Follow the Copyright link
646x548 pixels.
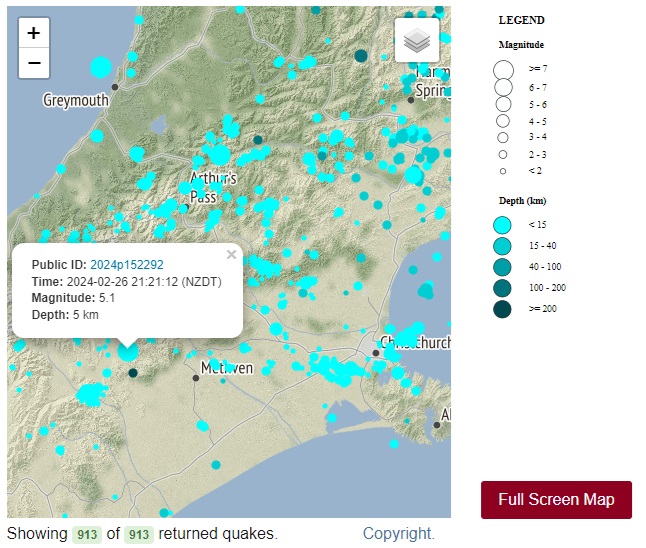[398, 533]
